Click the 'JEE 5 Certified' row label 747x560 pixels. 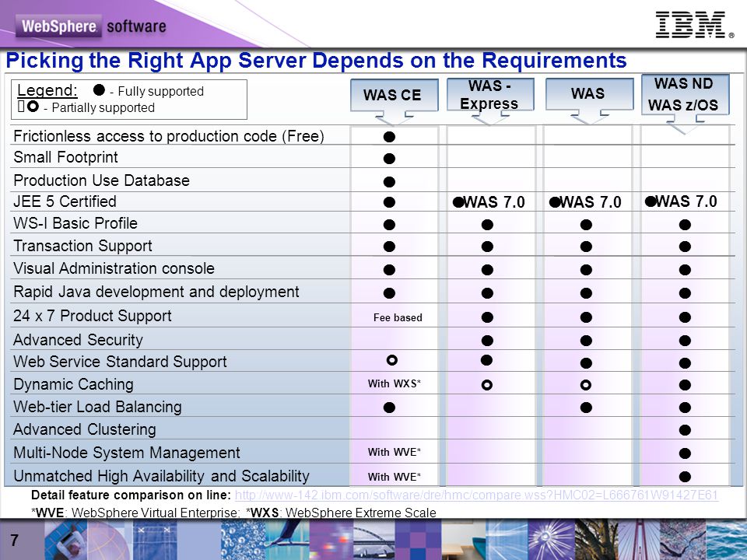(x=65, y=201)
